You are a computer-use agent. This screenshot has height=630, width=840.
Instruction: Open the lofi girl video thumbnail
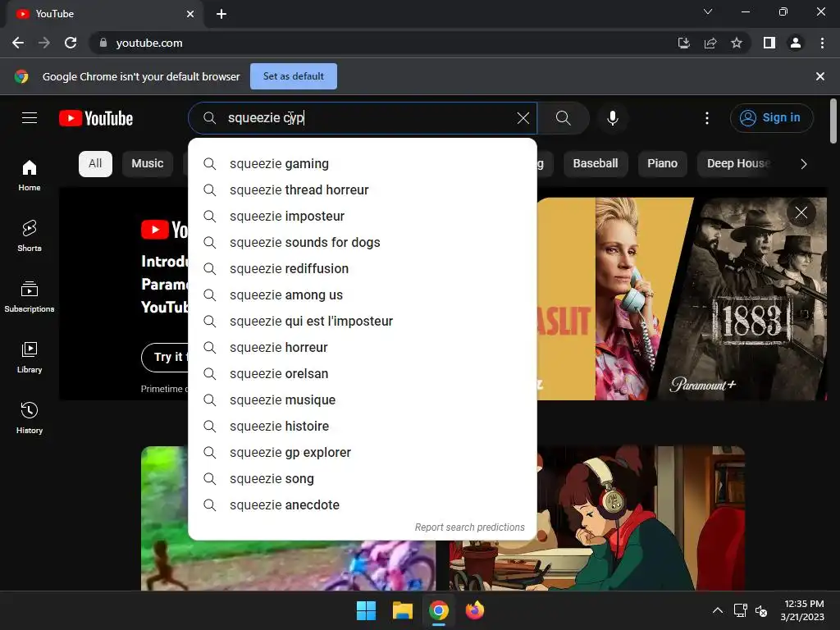coord(597,518)
